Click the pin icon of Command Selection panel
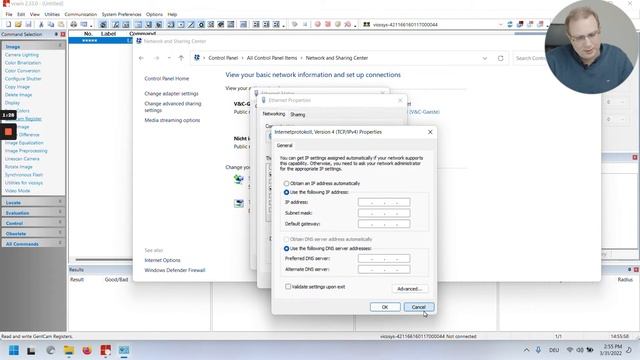The height and width of the screenshot is (360, 640). (56, 34)
